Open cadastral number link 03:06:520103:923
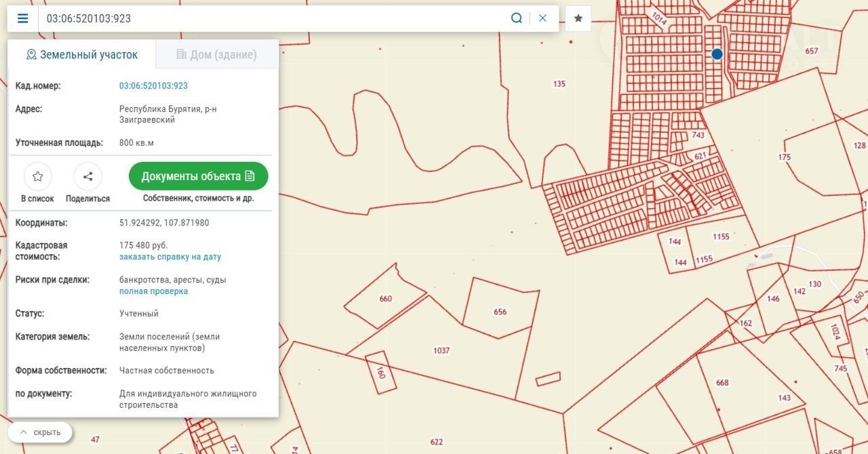Image resolution: width=868 pixels, height=454 pixels. coord(153,86)
